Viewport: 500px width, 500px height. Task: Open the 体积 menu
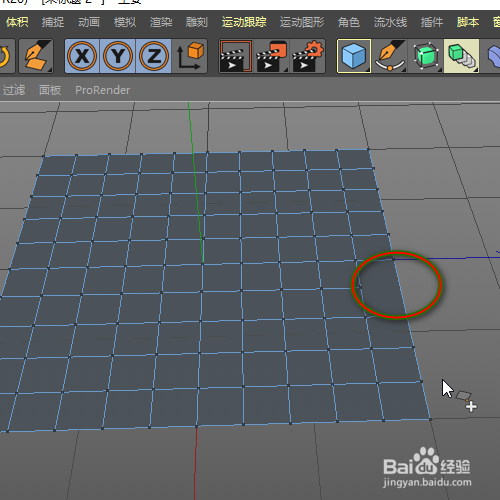click(x=17, y=22)
